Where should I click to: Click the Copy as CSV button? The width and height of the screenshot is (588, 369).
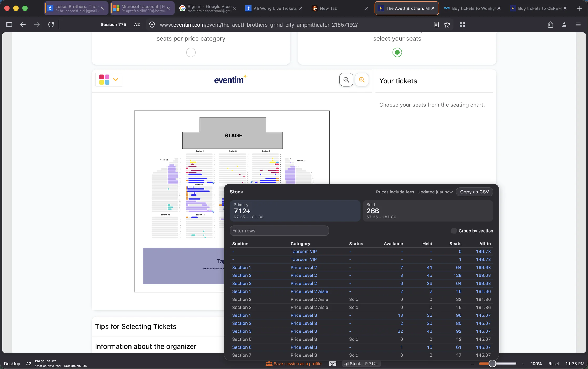pyautogui.click(x=474, y=192)
